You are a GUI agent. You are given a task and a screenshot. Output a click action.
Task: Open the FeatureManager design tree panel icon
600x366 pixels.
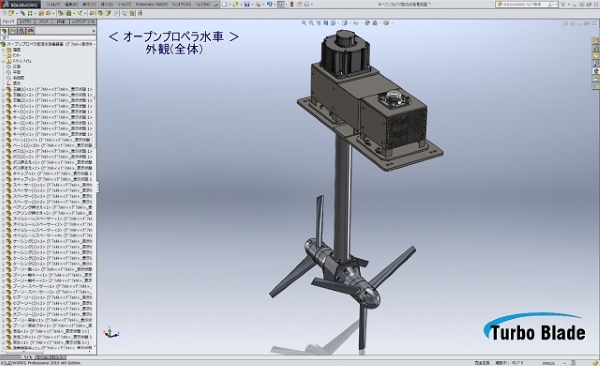click(5, 31)
